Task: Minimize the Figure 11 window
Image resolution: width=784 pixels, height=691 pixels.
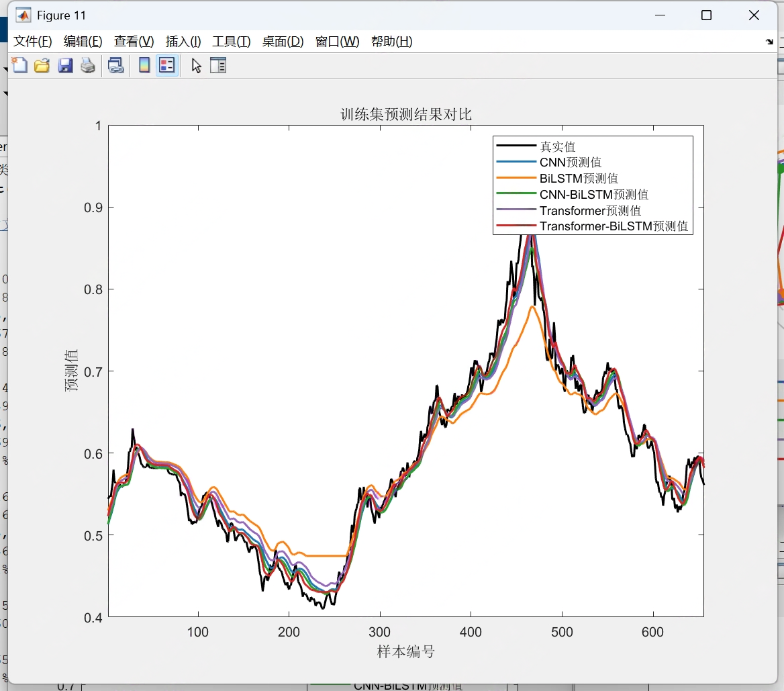Action: (660, 15)
